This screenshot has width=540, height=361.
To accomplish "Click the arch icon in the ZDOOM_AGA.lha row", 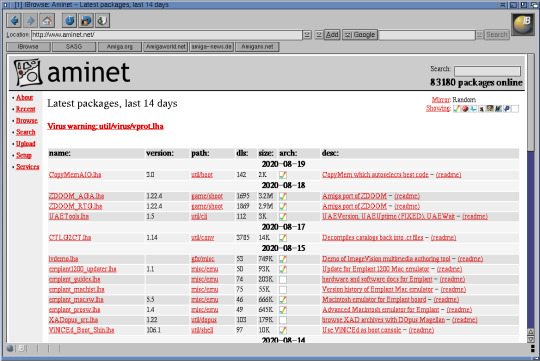I will [283, 196].
